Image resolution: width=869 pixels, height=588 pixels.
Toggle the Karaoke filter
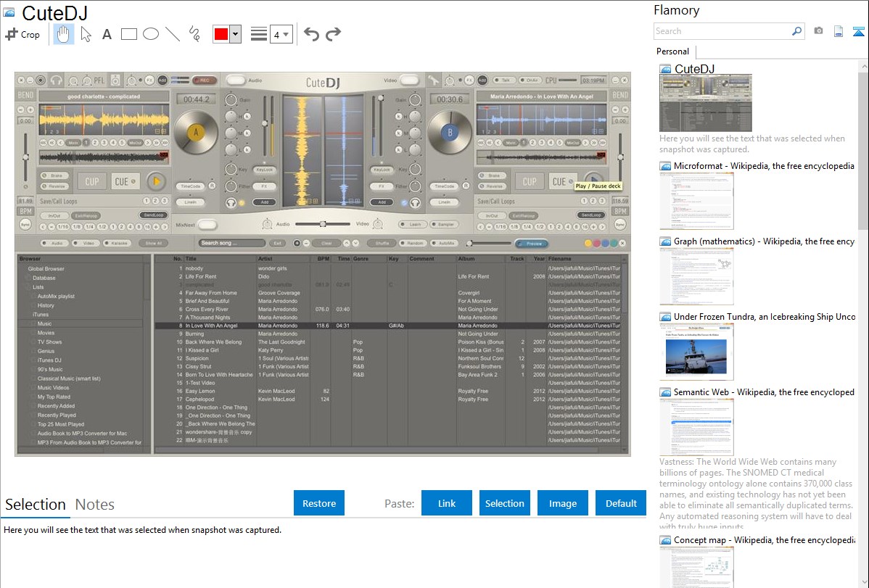118,244
